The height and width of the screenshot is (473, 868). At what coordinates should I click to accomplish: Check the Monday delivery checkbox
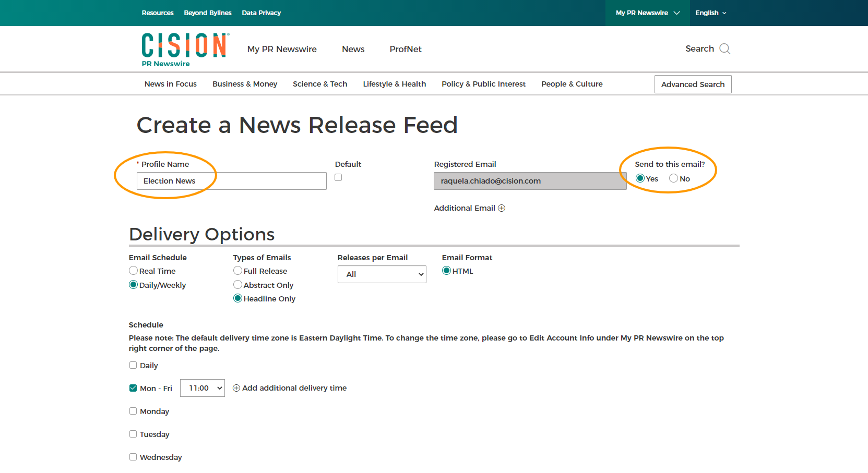133,411
